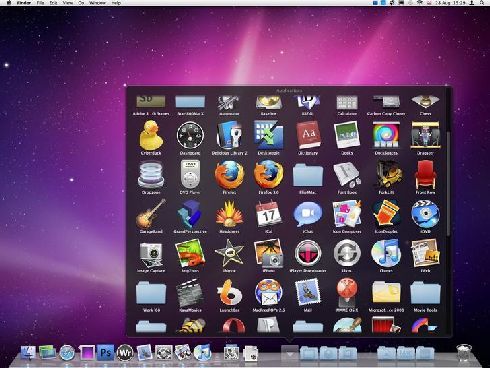The width and height of the screenshot is (490, 368).
Task: Launch Image Capture camera icon
Action: [x=151, y=255]
